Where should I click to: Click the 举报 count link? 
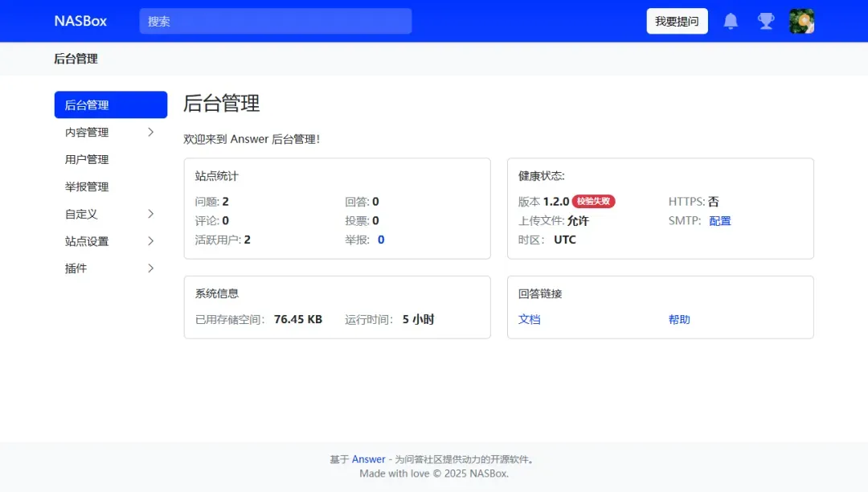pyautogui.click(x=381, y=240)
